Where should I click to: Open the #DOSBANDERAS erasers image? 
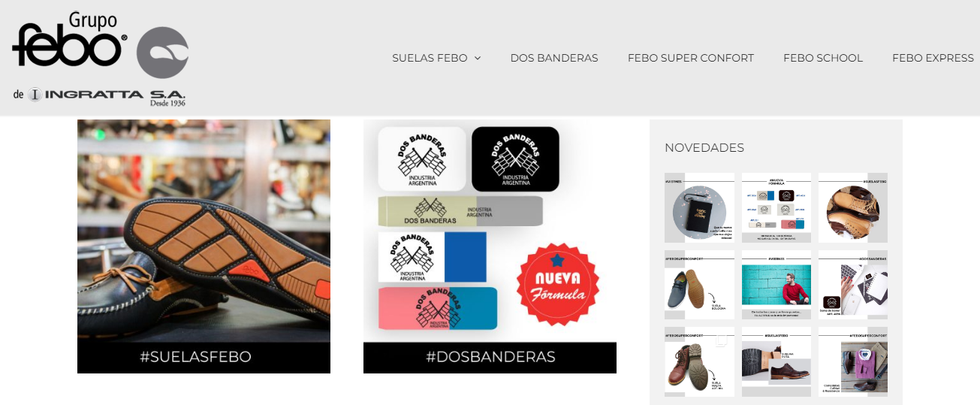point(490,231)
